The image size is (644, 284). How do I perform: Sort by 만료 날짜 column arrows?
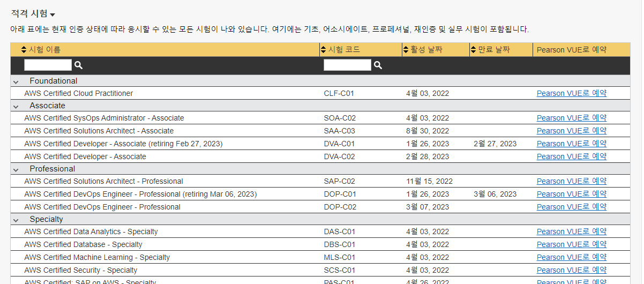tap(473, 50)
